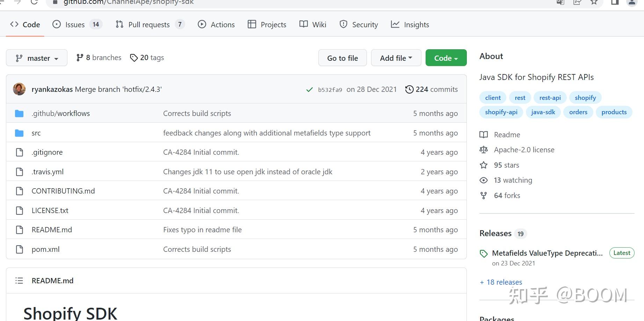Open README.md in the file list

[52, 230]
